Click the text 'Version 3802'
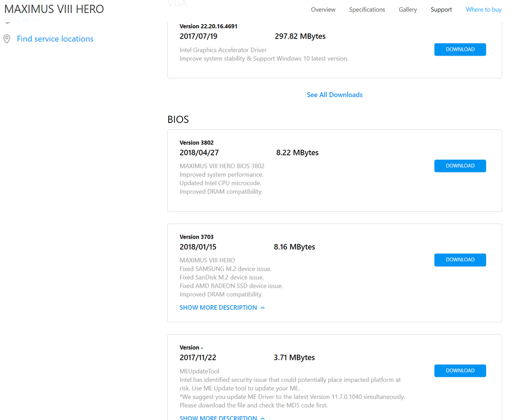 point(197,143)
